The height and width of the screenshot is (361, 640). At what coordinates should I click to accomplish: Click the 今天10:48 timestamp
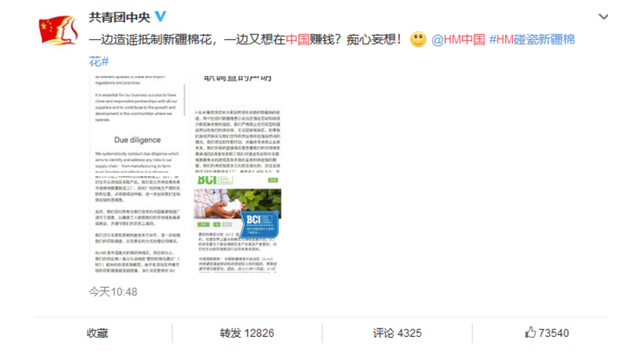tap(113, 292)
